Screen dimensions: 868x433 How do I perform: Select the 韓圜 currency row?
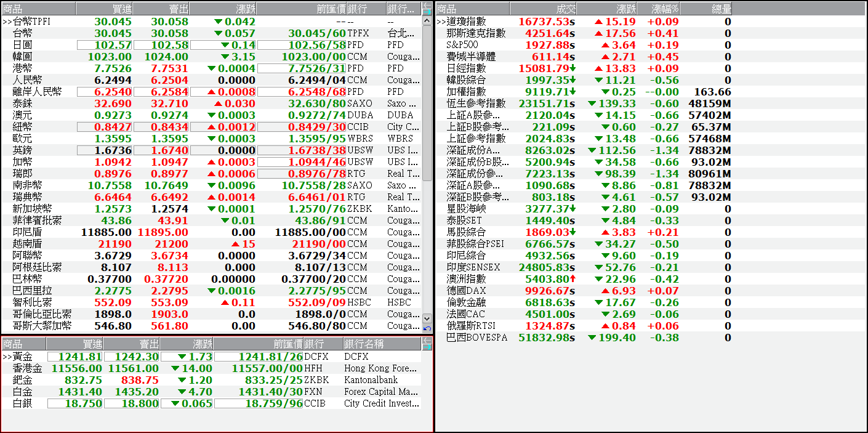coord(212,57)
